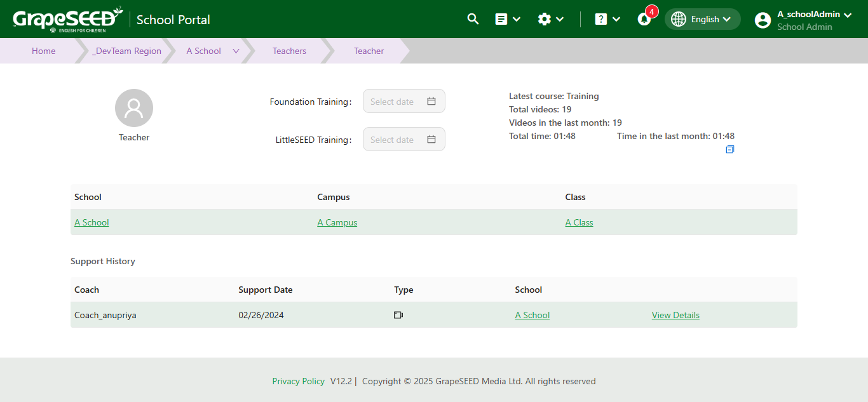Open Teachers breadcrumb

point(289,51)
